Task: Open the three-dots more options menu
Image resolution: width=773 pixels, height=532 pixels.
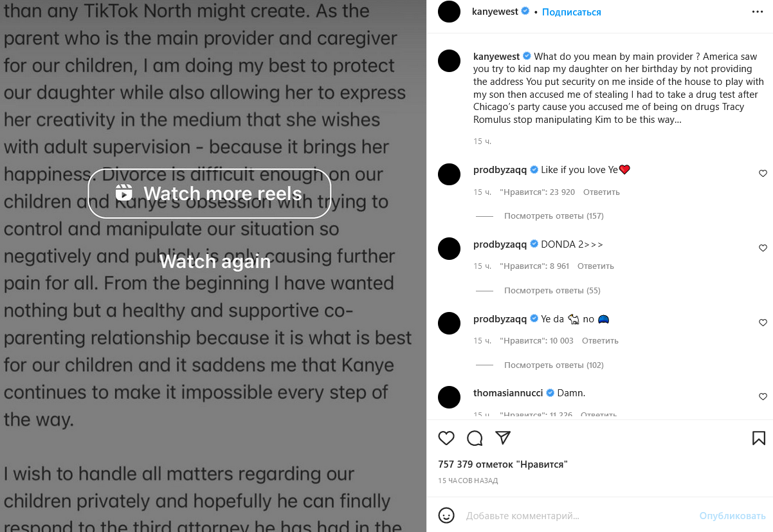Action: 758,12
